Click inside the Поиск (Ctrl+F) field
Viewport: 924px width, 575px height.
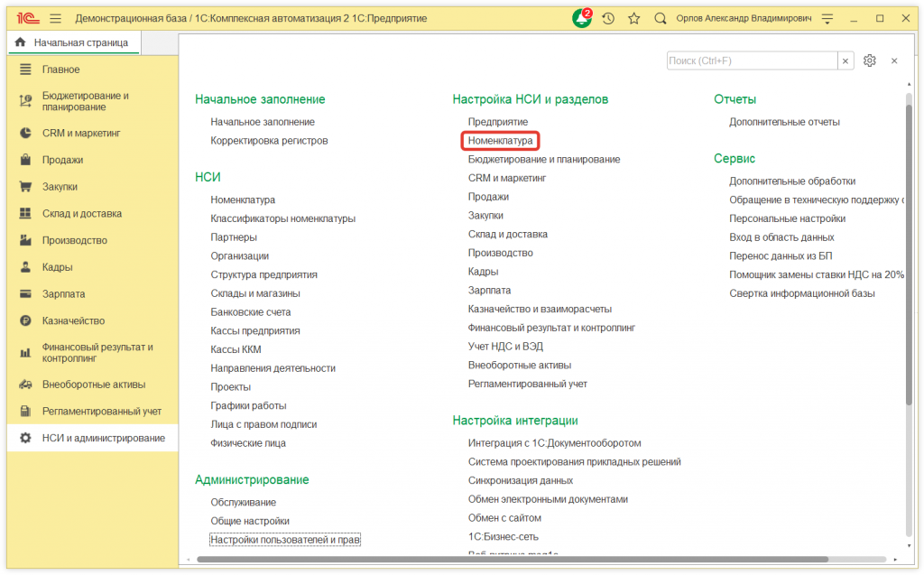(x=752, y=60)
